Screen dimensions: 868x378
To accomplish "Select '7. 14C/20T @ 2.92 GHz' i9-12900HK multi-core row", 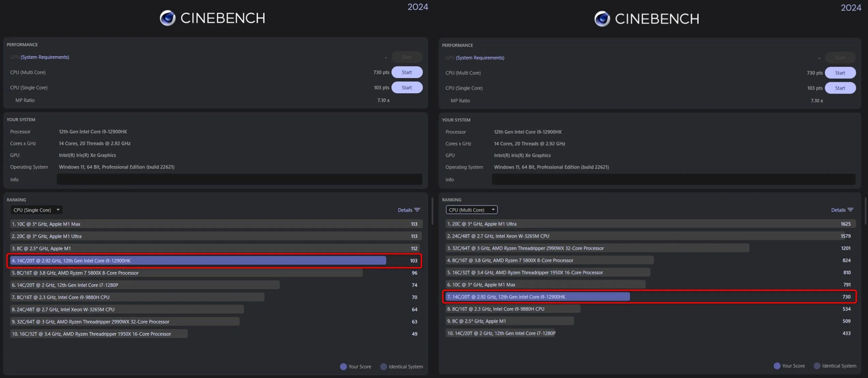I will [x=650, y=297].
